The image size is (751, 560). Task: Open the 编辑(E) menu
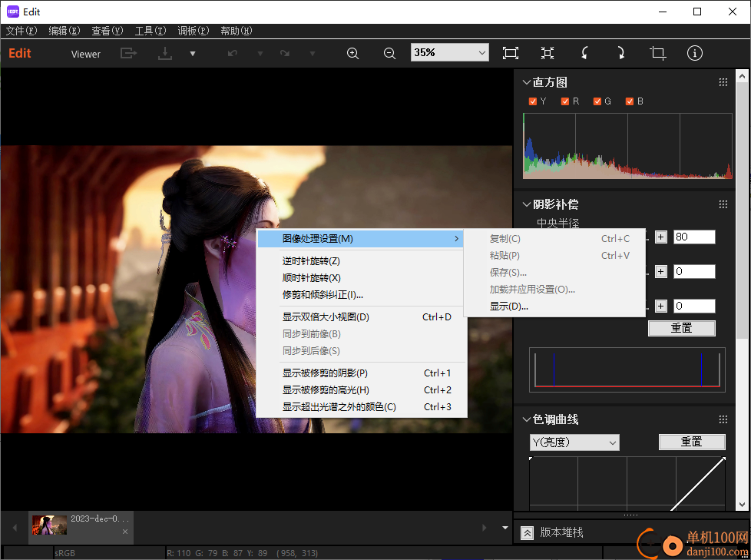(x=65, y=31)
